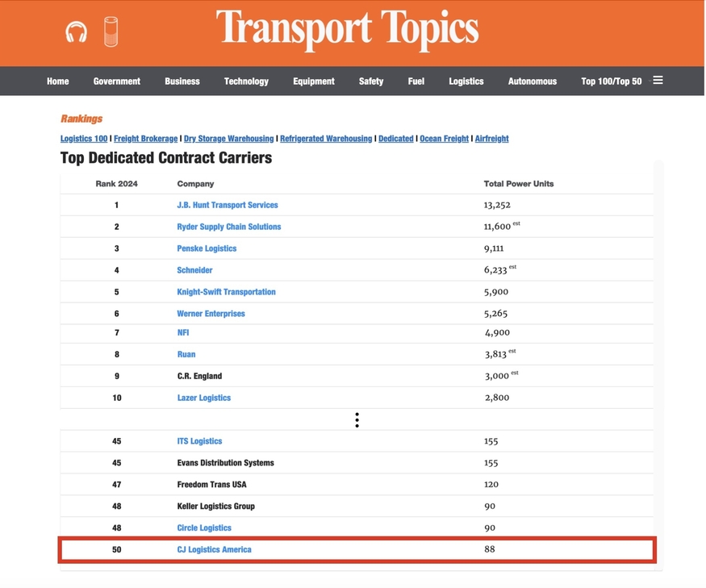Open the Dedicated ranking link
Screen dimensions: 706x588
[396, 138]
